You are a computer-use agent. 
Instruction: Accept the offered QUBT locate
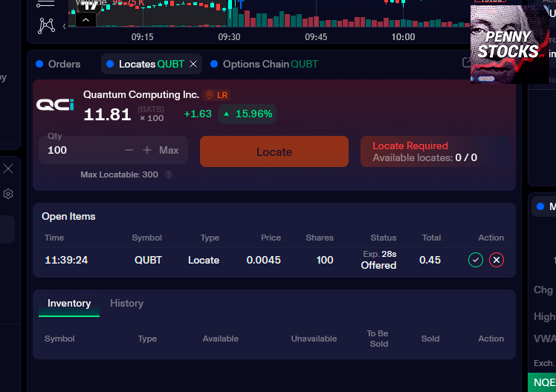point(476,260)
